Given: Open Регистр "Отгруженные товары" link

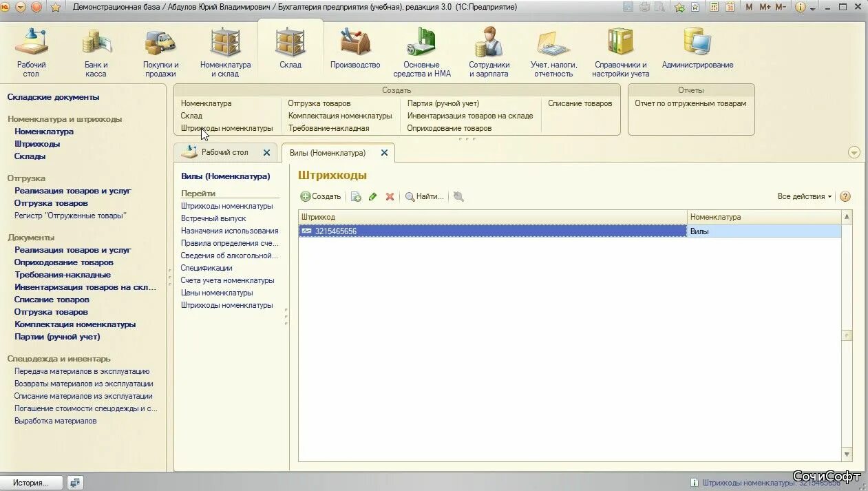Looking at the screenshot, I should [x=70, y=216].
